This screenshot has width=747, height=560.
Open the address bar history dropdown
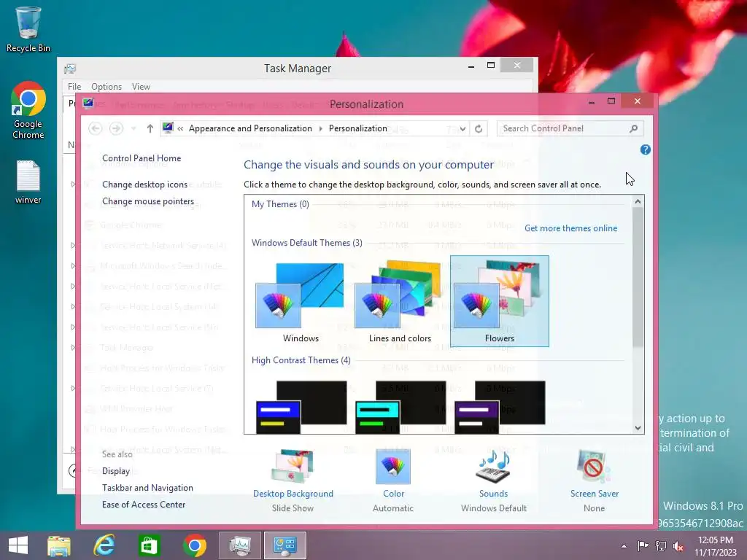(x=462, y=128)
